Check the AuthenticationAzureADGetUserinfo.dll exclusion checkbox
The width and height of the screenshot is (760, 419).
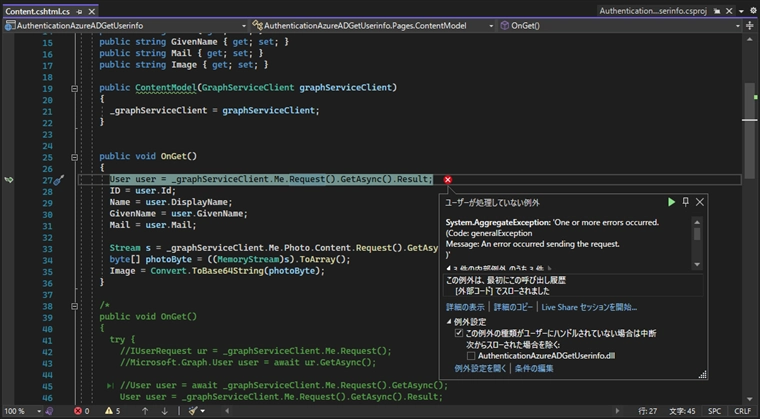point(471,356)
